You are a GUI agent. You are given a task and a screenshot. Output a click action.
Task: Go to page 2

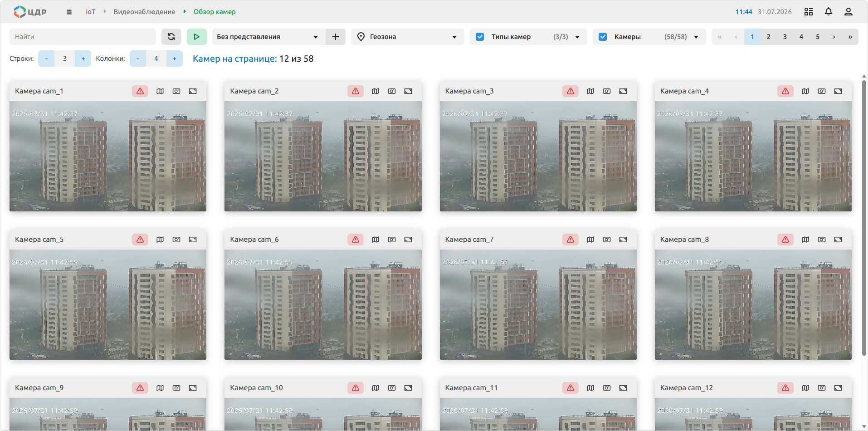coord(769,37)
